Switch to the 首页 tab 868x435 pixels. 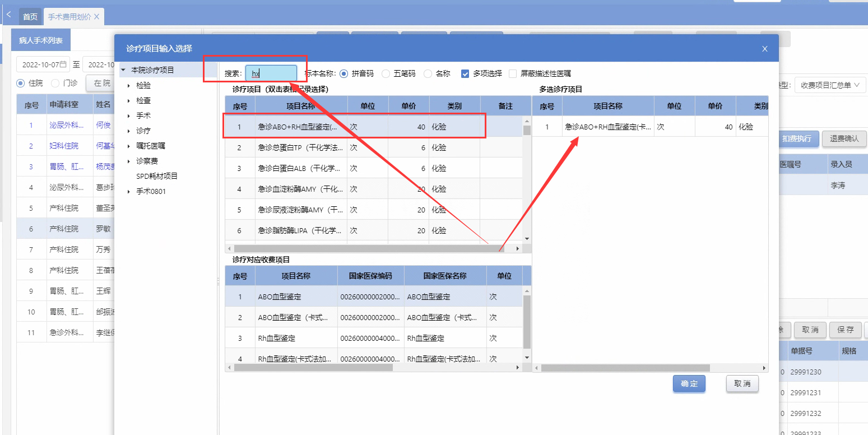[30, 17]
